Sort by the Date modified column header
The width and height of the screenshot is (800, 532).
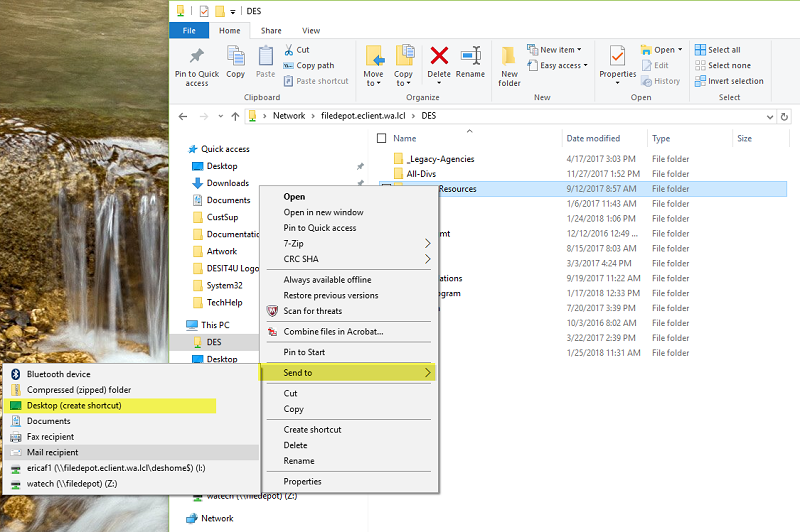593,138
